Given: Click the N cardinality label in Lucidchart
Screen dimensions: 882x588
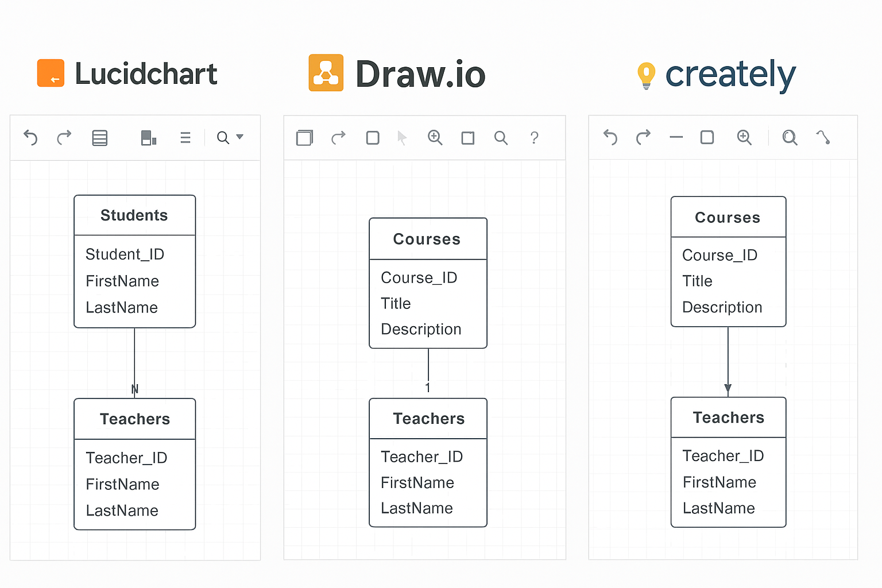Looking at the screenshot, I should click(135, 389).
